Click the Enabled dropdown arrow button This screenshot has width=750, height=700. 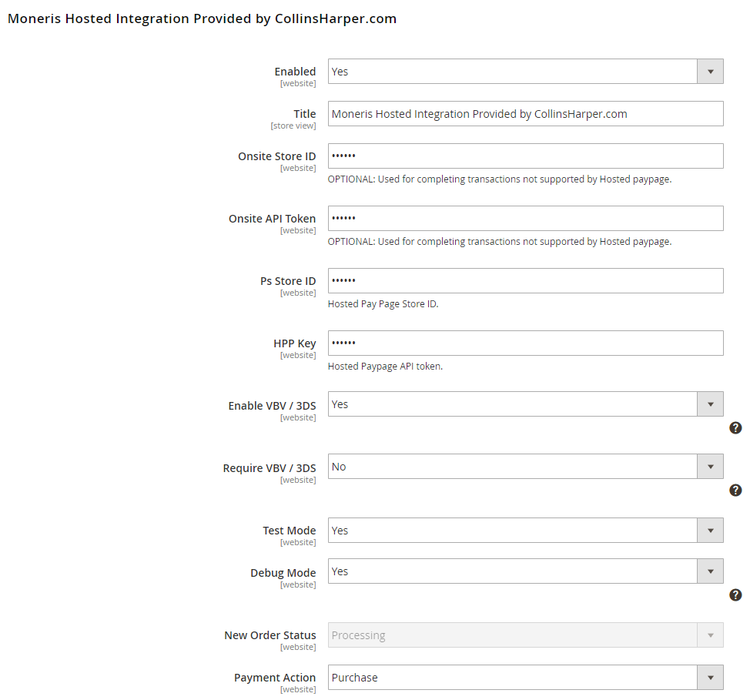tap(710, 72)
